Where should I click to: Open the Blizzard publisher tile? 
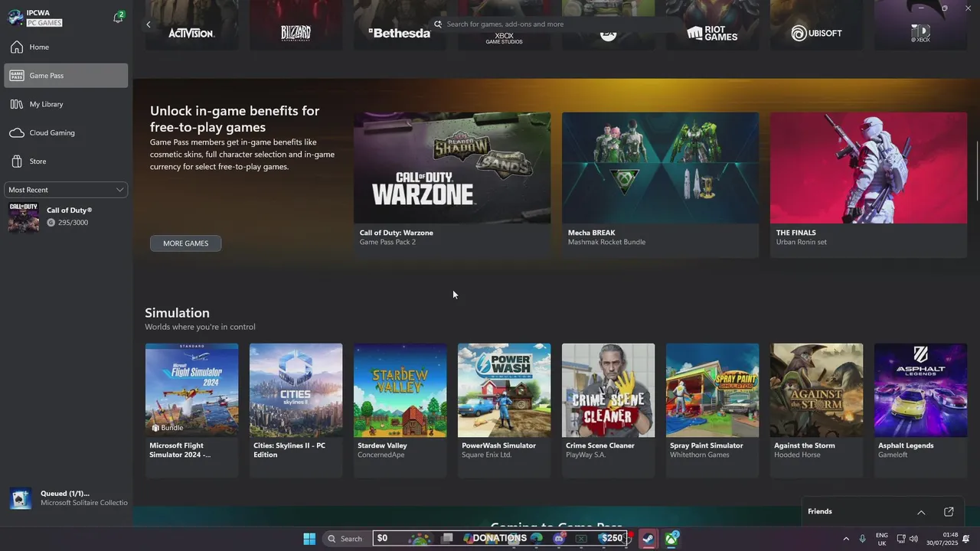[x=296, y=25]
